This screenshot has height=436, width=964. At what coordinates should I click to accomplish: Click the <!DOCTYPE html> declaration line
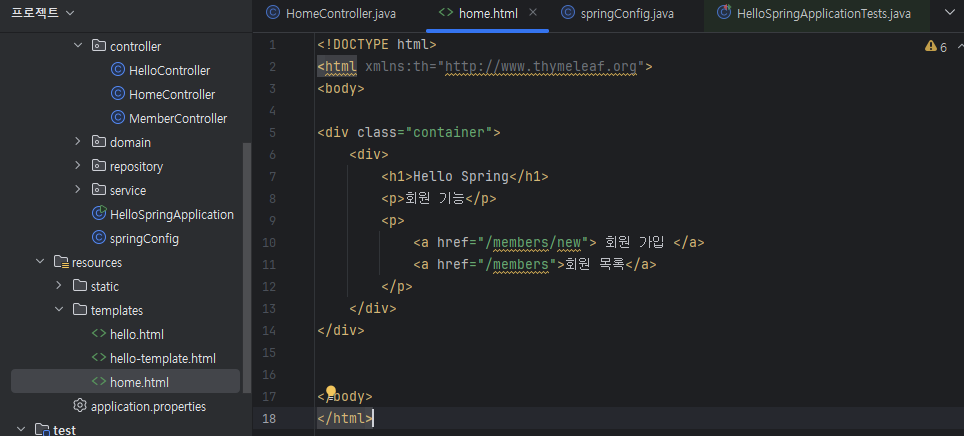[x=377, y=44]
